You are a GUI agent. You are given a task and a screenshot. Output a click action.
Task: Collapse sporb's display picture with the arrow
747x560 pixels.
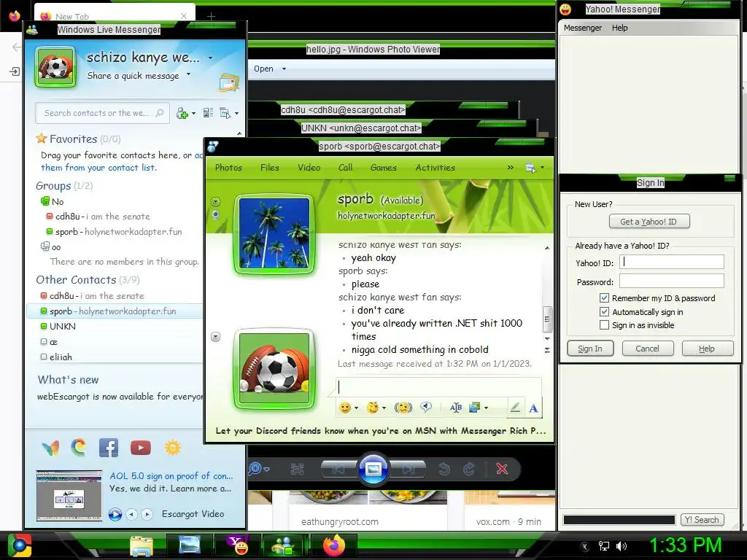point(215,201)
